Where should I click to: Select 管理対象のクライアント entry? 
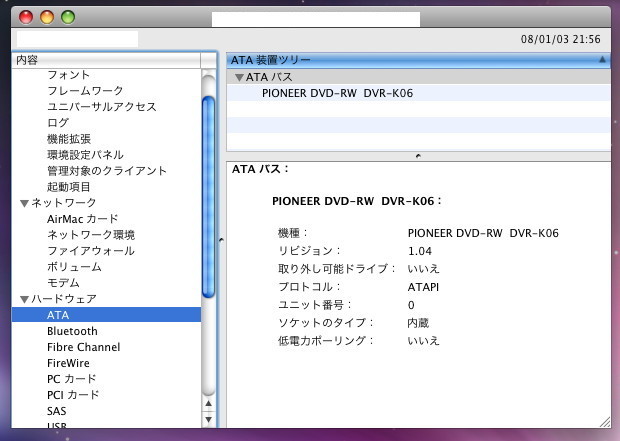(x=107, y=171)
